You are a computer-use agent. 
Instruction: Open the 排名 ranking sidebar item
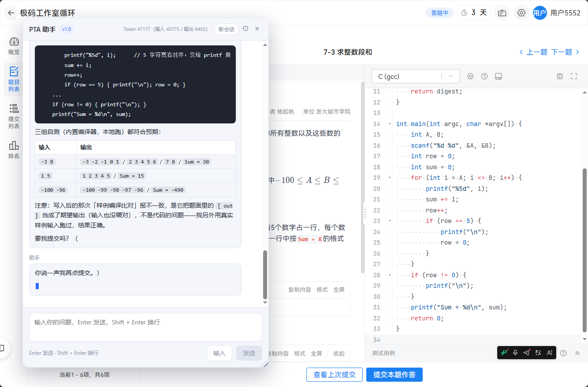coord(14,150)
